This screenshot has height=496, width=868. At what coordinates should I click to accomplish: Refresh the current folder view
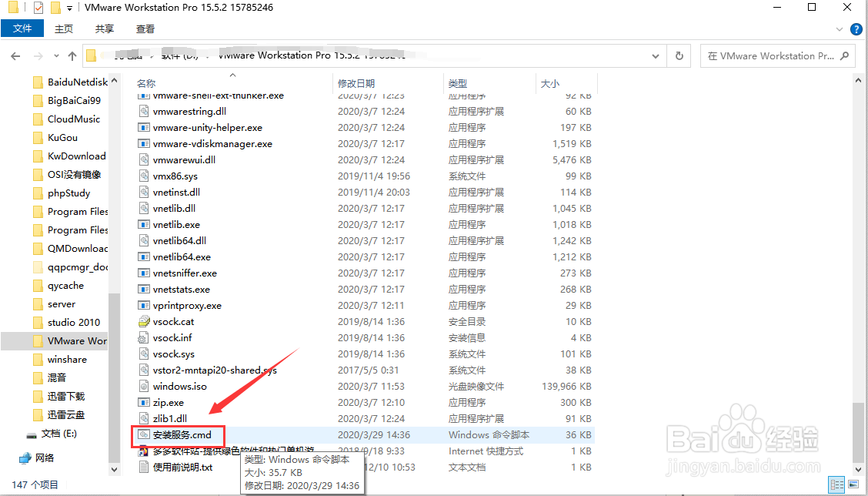point(679,56)
